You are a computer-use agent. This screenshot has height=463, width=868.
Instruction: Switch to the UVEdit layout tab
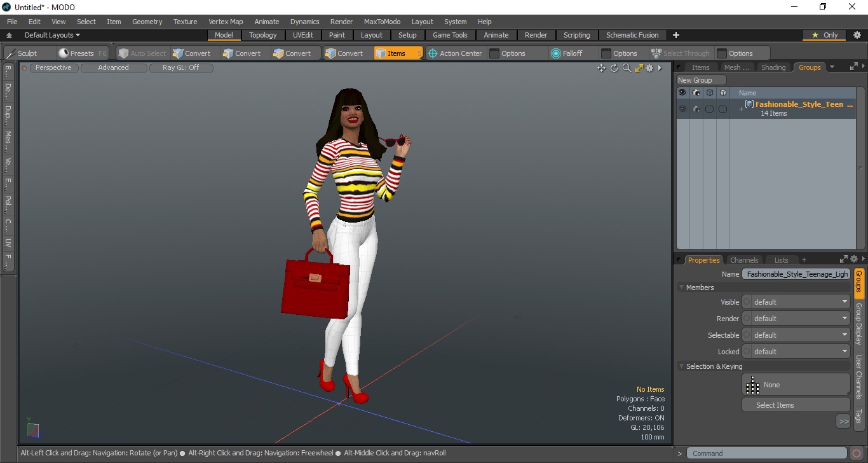(303, 35)
